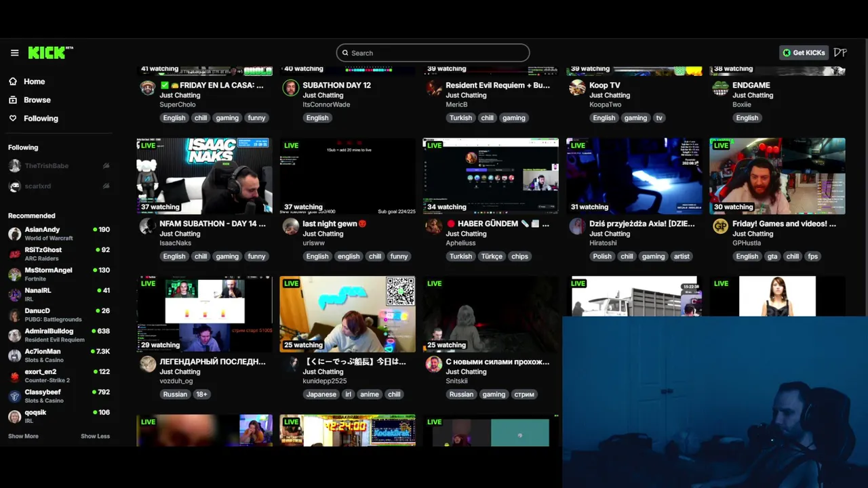Click the '18+' tag under vozduh_og

201,394
